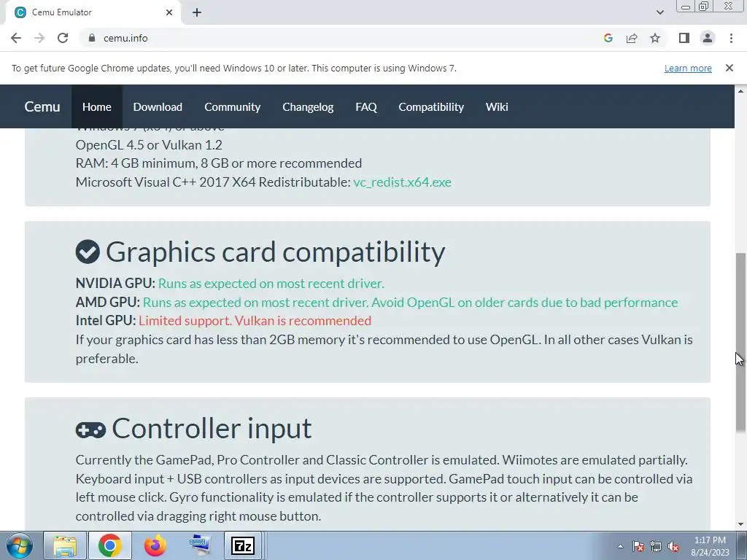Screen dimensions: 747x560
Task: Select the Cemu Emulator browser tab
Action: (x=93, y=12)
